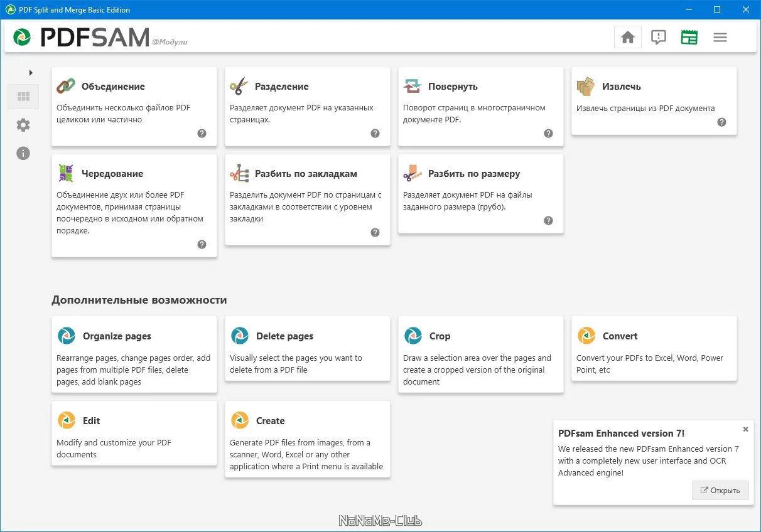Open help for the Извлечь module

[722, 122]
